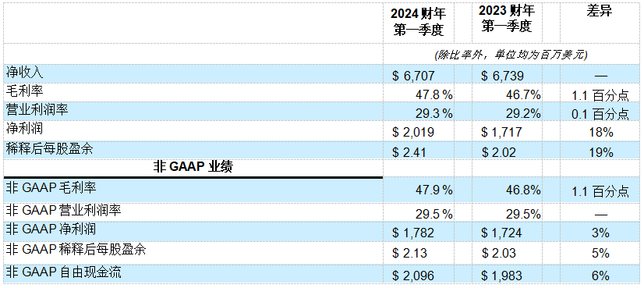
Task: Click the $ 1,782 non-GAAP net income cell
Action: pyautogui.click(x=413, y=233)
